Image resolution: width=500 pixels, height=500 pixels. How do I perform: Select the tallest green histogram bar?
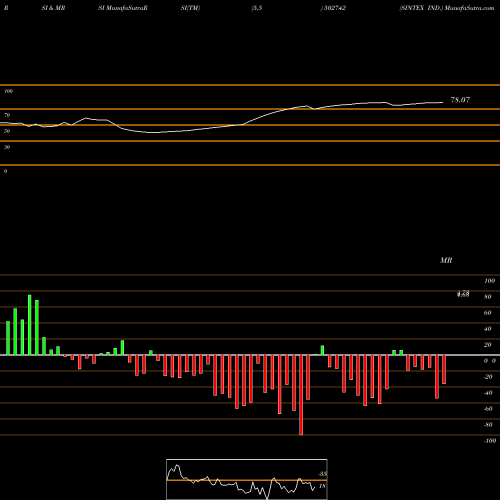(30, 325)
